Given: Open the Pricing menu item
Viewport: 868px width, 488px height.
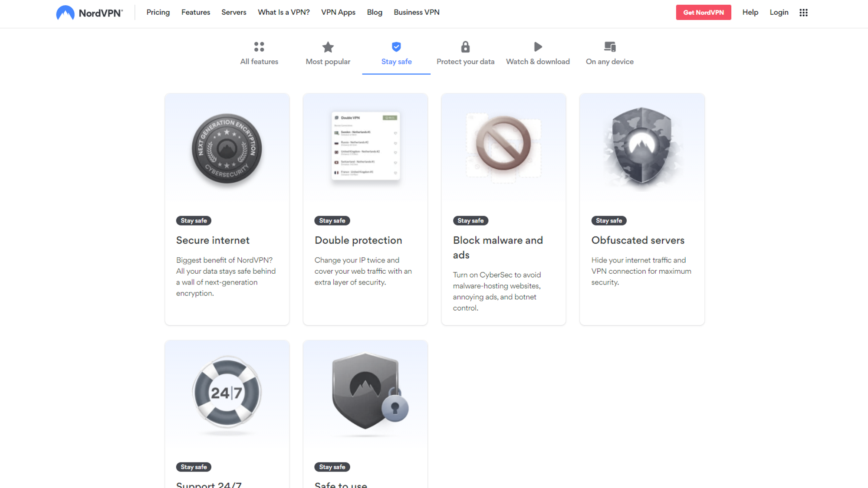Looking at the screenshot, I should tap(158, 12).
